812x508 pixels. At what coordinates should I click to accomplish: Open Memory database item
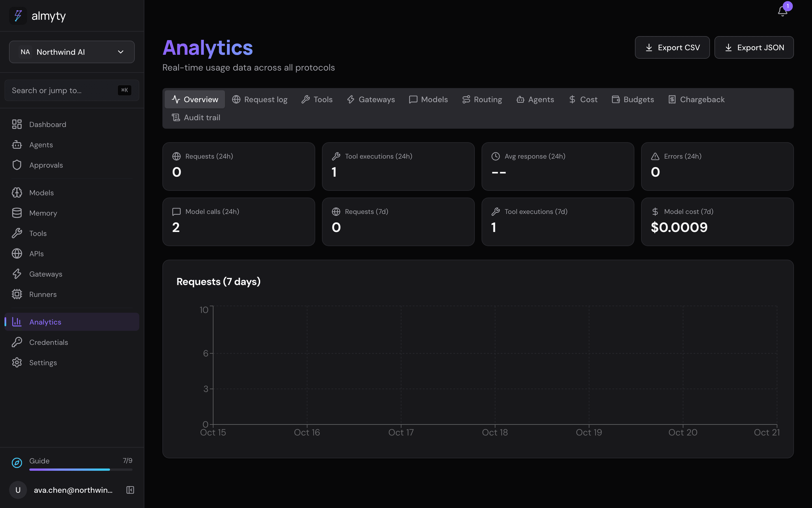72,213
